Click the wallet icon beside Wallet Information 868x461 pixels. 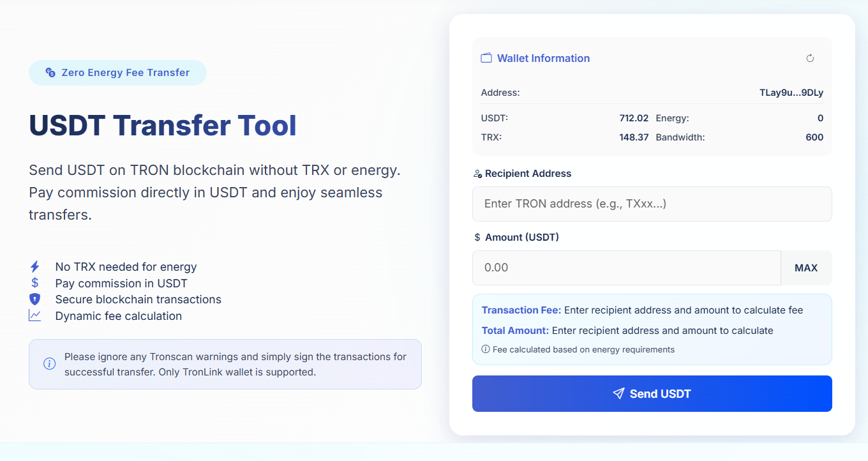486,58
